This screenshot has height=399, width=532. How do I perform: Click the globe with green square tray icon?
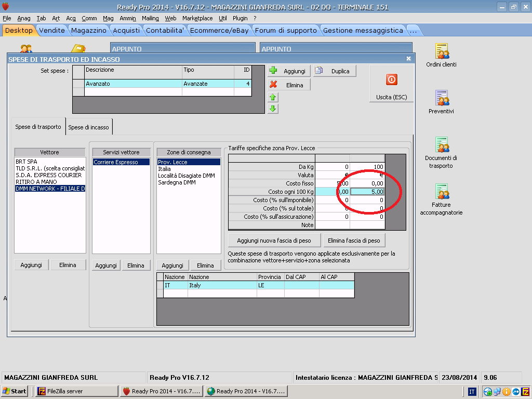488,392
